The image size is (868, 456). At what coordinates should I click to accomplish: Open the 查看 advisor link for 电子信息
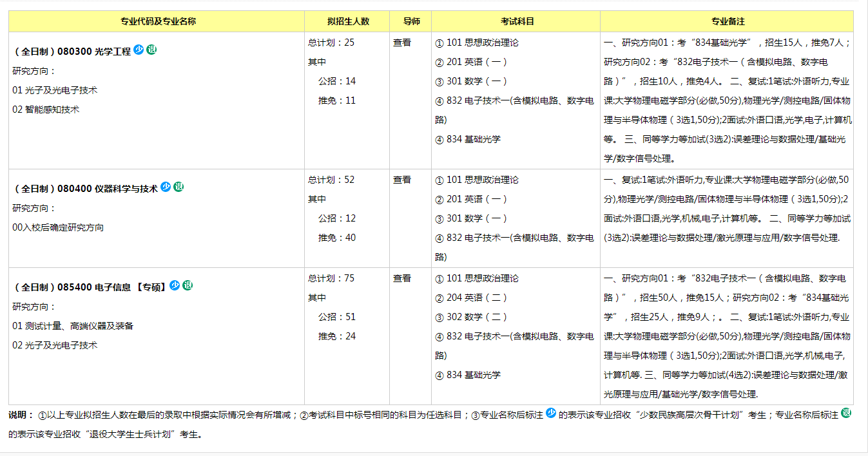pos(402,278)
